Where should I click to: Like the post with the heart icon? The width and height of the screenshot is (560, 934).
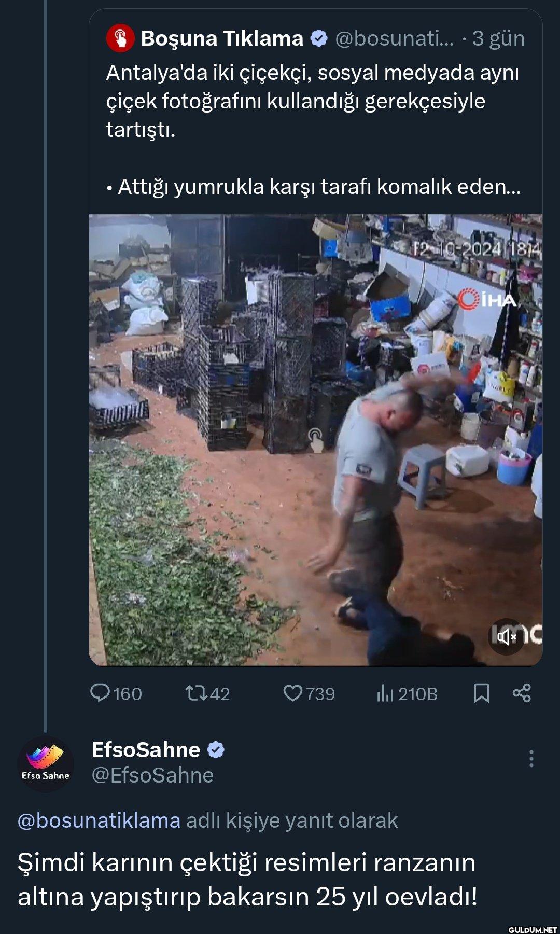[292, 693]
